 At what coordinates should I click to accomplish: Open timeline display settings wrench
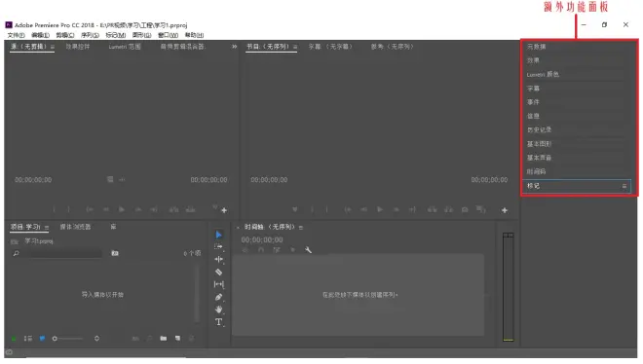tap(308, 250)
